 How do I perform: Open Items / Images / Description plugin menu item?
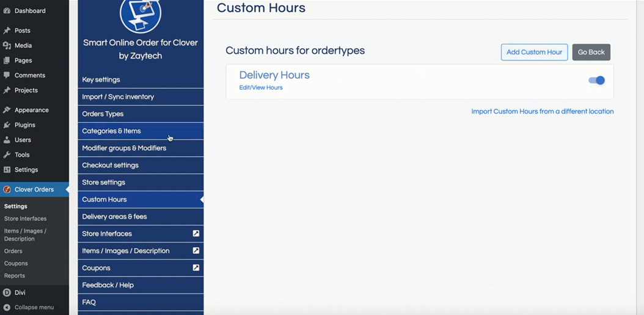141,251
